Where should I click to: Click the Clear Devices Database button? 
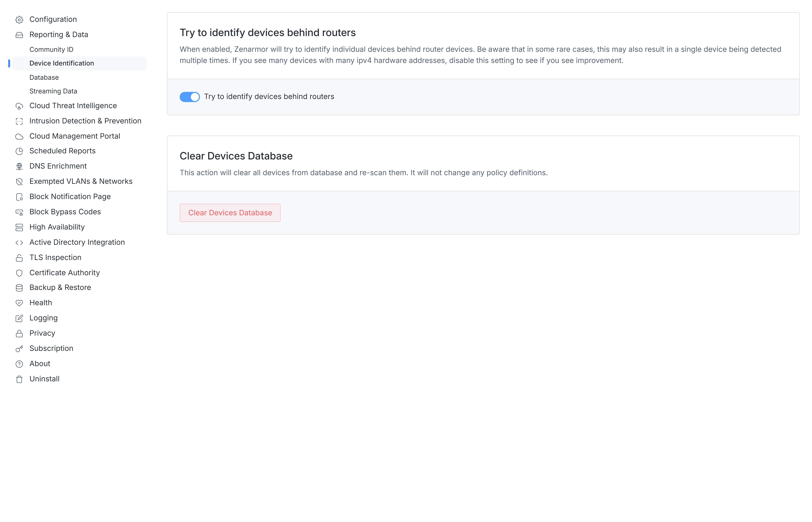230,213
